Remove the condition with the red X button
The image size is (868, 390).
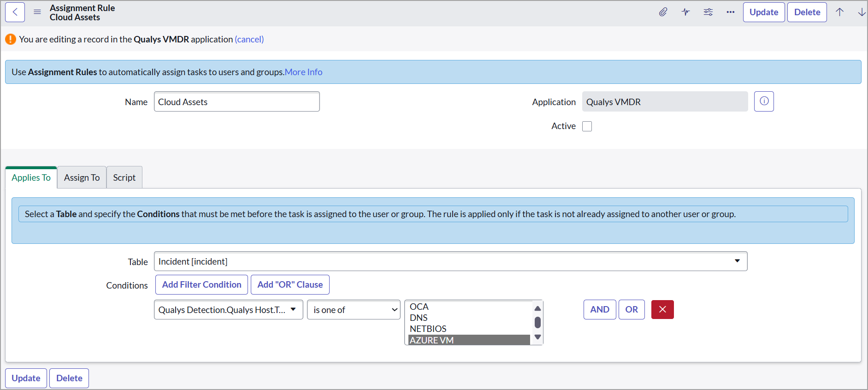(662, 309)
